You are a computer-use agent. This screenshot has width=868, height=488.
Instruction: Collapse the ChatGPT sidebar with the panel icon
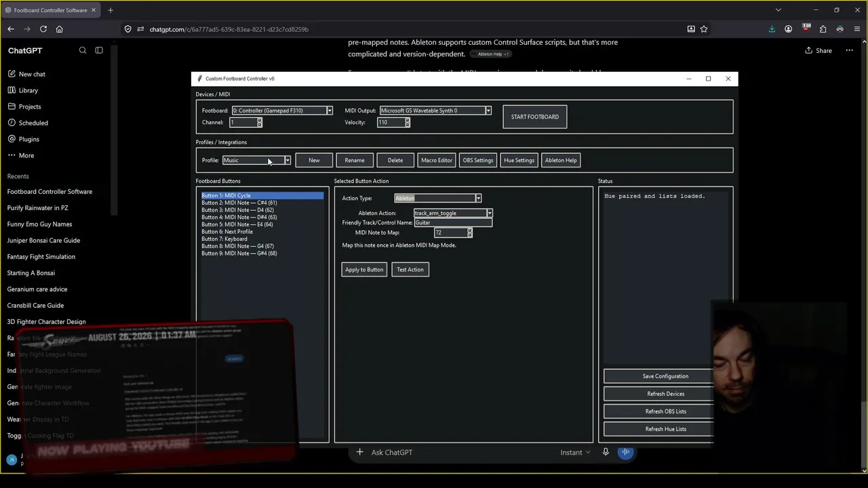pos(99,50)
